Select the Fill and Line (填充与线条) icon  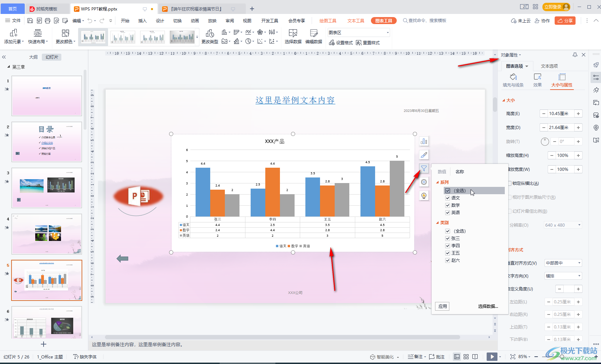pyautogui.click(x=513, y=77)
